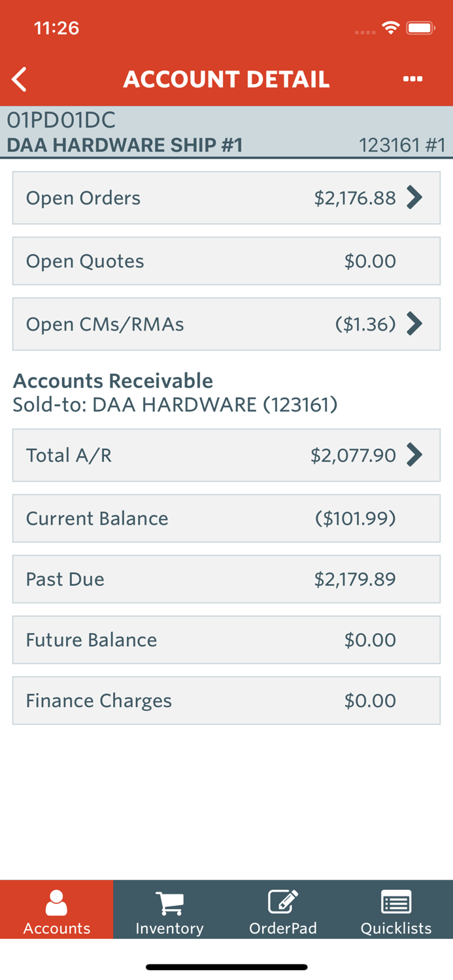
Task: View the Current Balance entry
Action: 226,518
